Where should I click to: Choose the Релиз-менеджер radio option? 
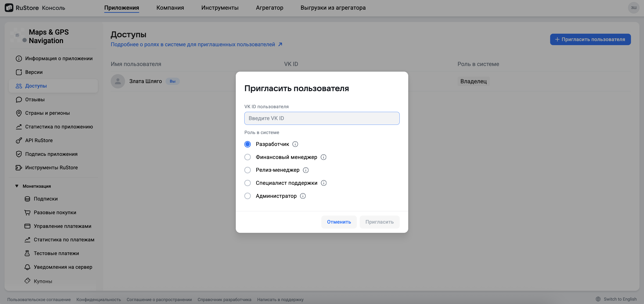point(247,170)
